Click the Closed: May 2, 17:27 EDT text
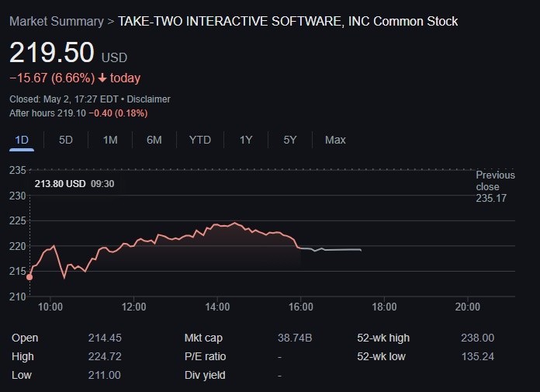The height and width of the screenshot is (392, 540). [64, 99]
